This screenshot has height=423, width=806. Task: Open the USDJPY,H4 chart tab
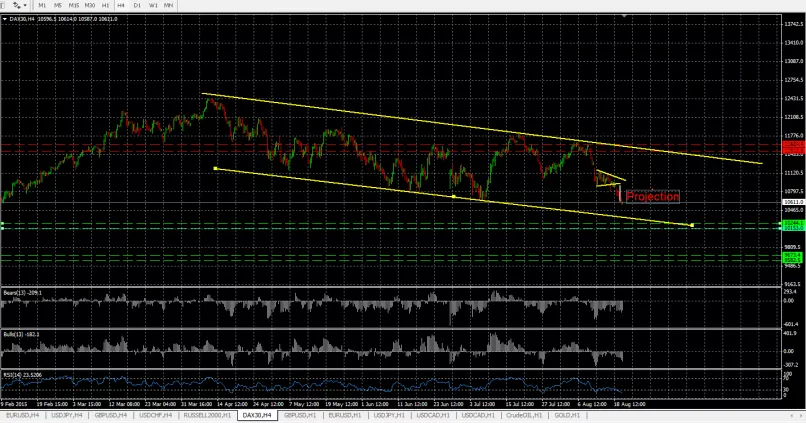click(66, 415)
